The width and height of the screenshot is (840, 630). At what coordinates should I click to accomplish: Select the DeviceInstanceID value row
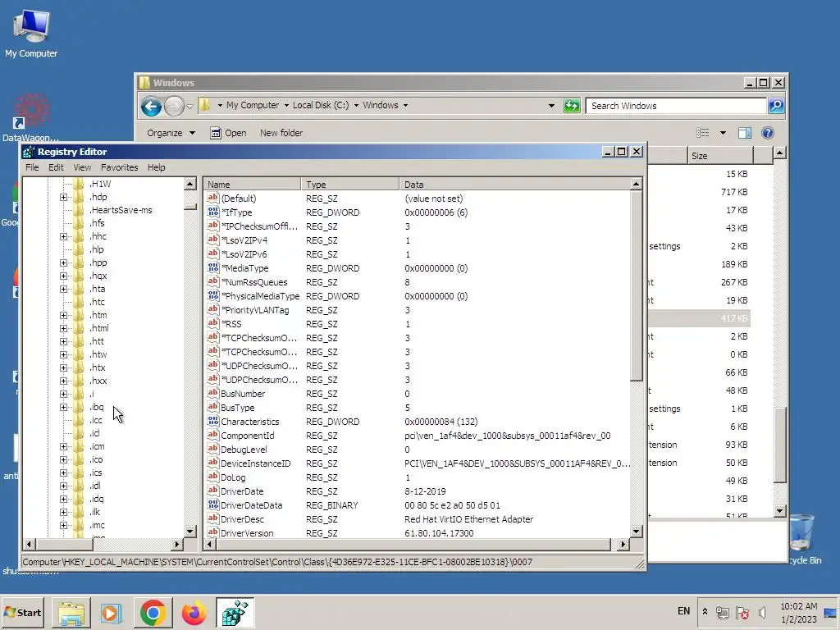418,463
